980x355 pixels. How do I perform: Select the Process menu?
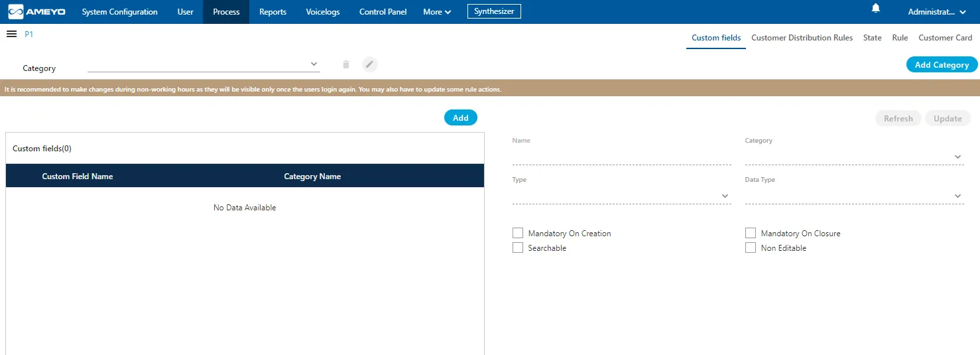coord(226,12)
